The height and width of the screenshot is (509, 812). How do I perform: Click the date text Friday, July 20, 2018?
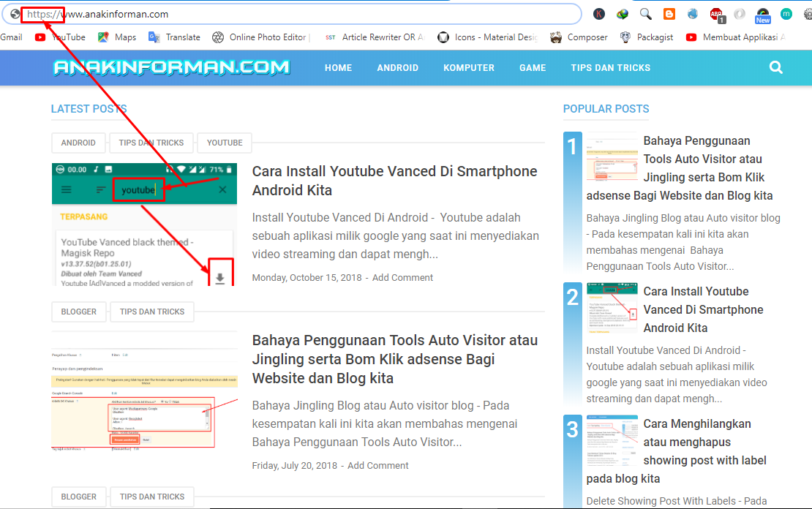294,466
